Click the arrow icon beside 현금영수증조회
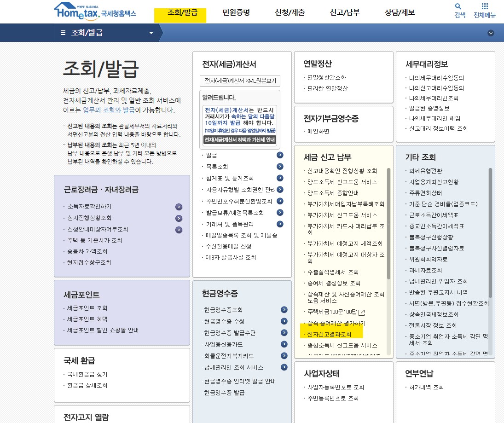 [284, 310]
